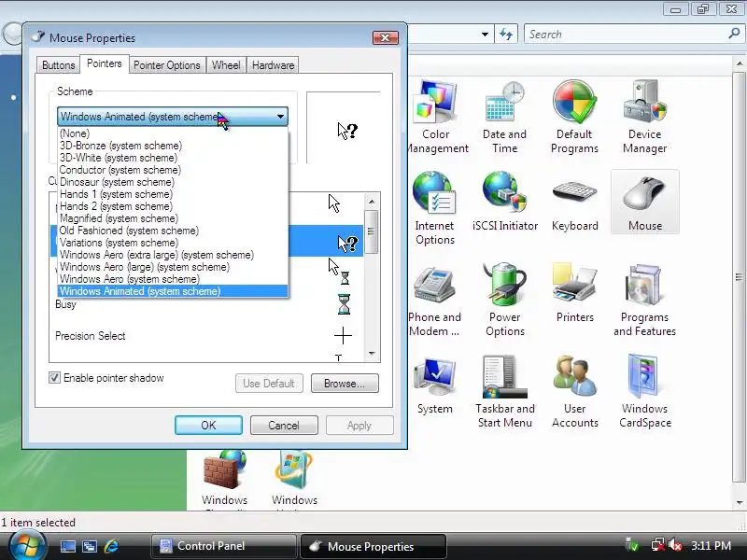The image size is (747, 560).
Task: Switch to Pointer Options tab
Action: (x=167, y=65)
